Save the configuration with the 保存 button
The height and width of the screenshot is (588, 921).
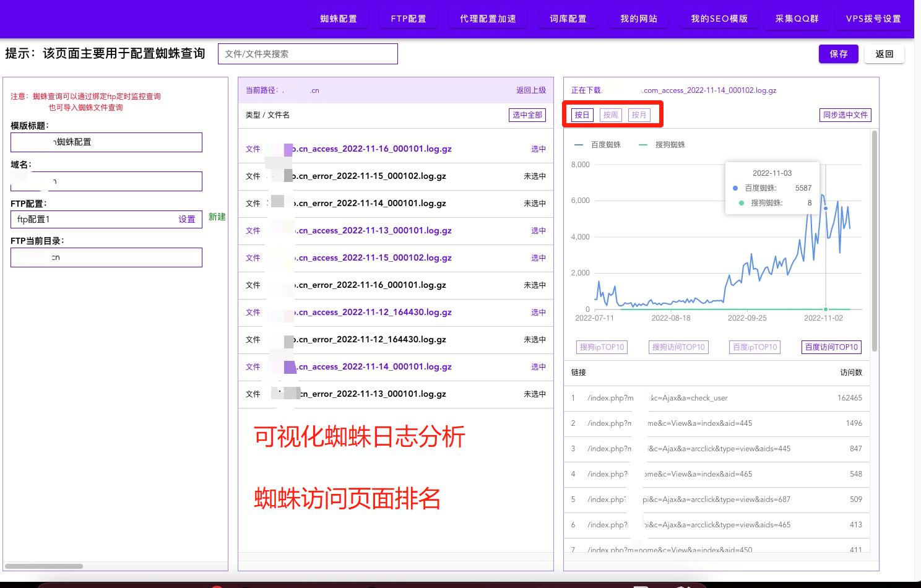(x=838, y=54)
